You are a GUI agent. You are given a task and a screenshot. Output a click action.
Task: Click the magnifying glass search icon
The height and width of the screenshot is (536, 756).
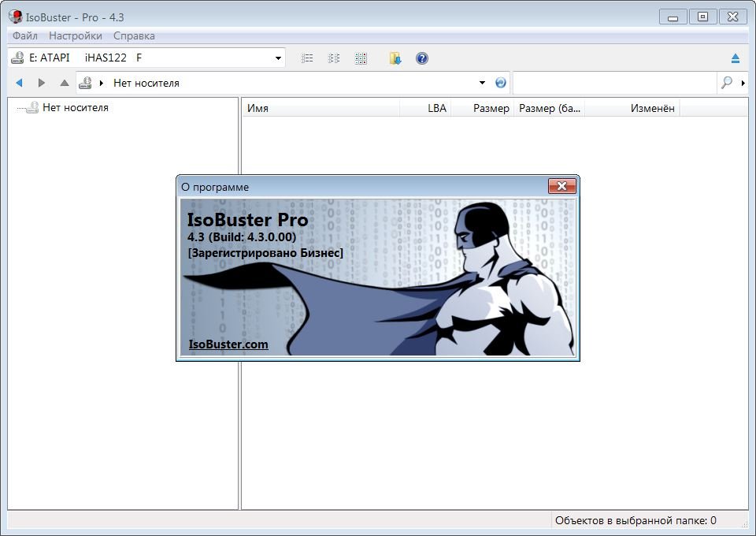pyautogui.click(x=727, y=83)
